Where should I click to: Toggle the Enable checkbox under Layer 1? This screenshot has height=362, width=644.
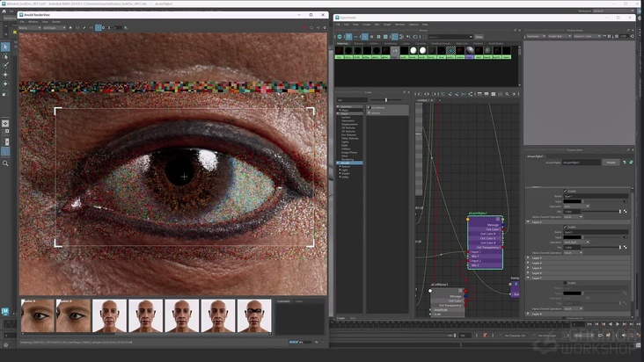(x=566, y=191)
